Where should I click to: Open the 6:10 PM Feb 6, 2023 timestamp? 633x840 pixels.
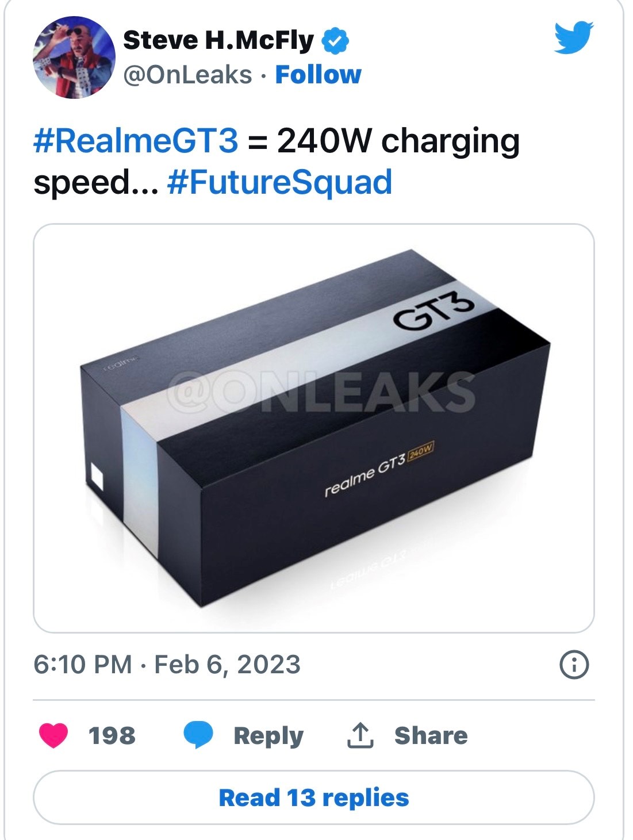coord(167,665)
